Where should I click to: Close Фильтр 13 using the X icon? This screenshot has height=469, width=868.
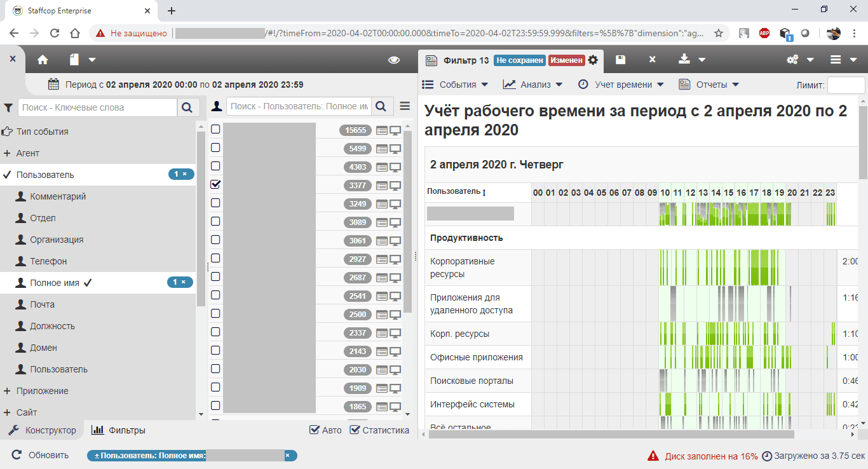click(652, 60)
